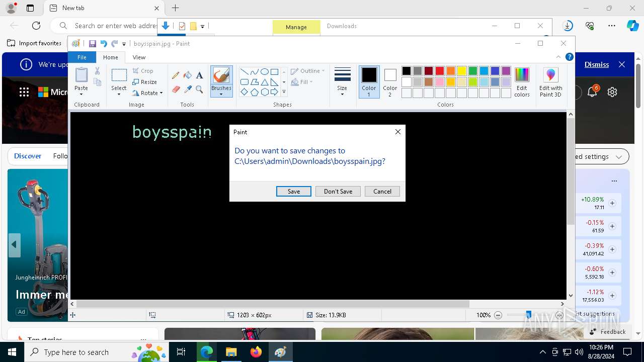
Task: Select the Text tool
Action: (199, 75)
